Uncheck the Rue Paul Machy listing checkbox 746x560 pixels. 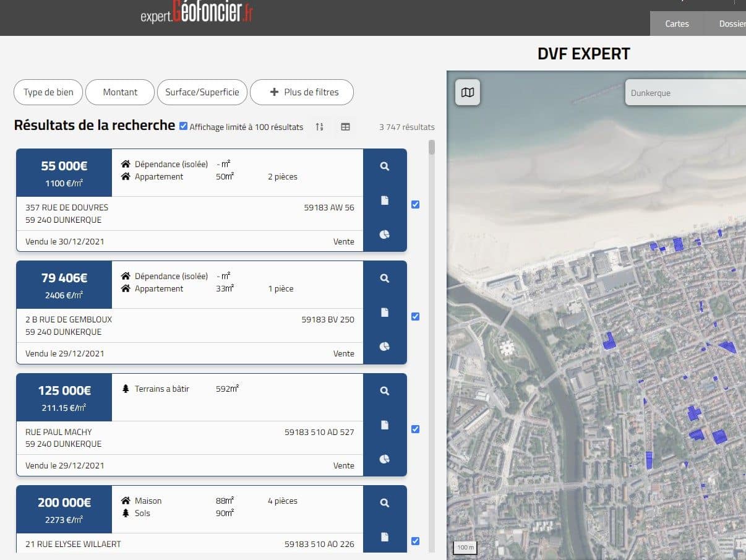415,429
